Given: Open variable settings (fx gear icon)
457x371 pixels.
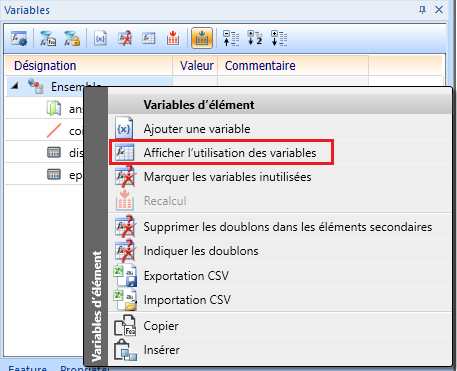Looking at the screenshot, I should pyautogui.click(x=19, y=38).
